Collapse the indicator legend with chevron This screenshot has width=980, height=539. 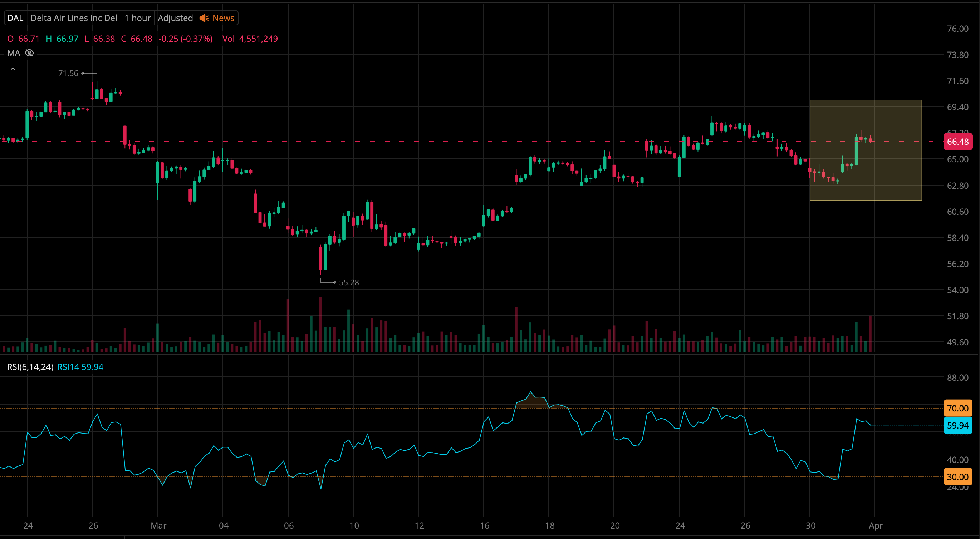13,69
